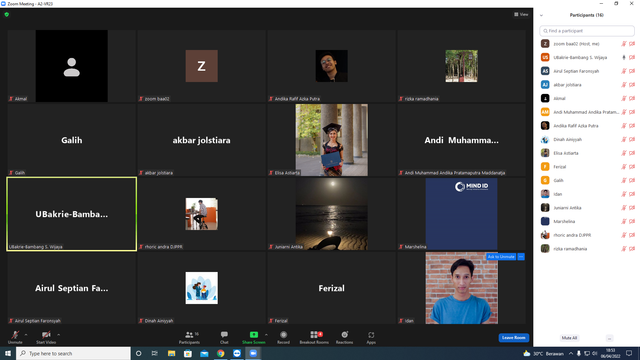The width and height of the screenshot is (640, 360).
Task: Open Google Chrome from the taskbar
Action: coord(220,353)
